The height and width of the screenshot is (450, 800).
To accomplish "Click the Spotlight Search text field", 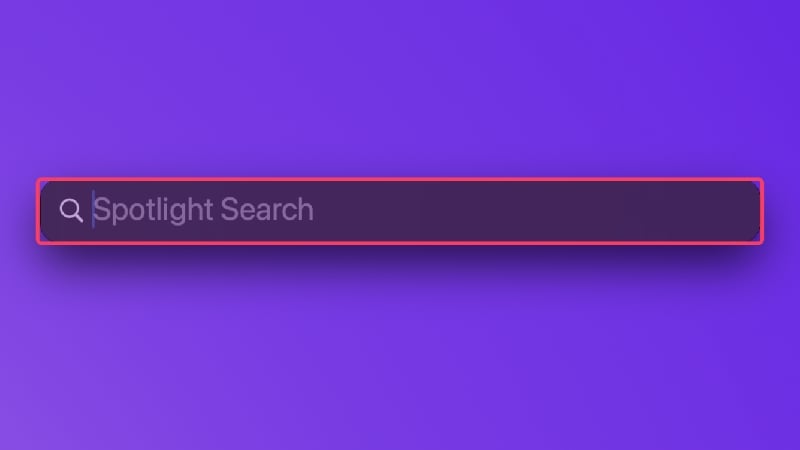I will point(400,211).
